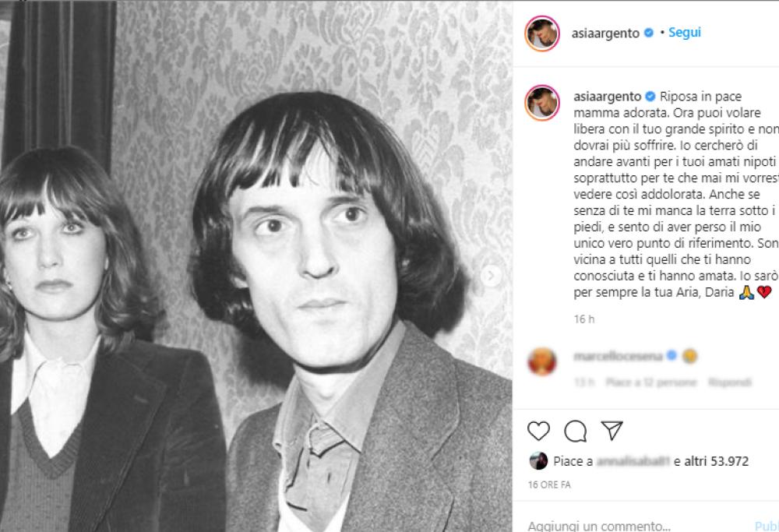Reply to the comment with 'Rispondi'

tap(730, 382)
